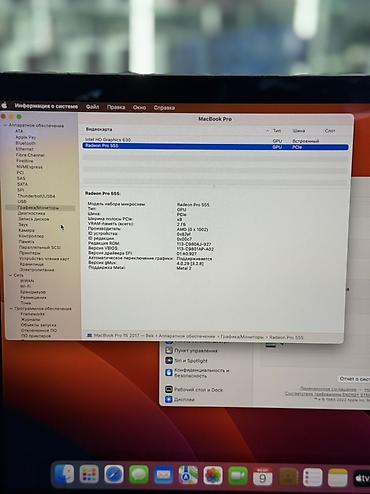The height and width of the screenshot is (494, 370).
Task: Select PCI in the sidebar
Action: [20, 172]
